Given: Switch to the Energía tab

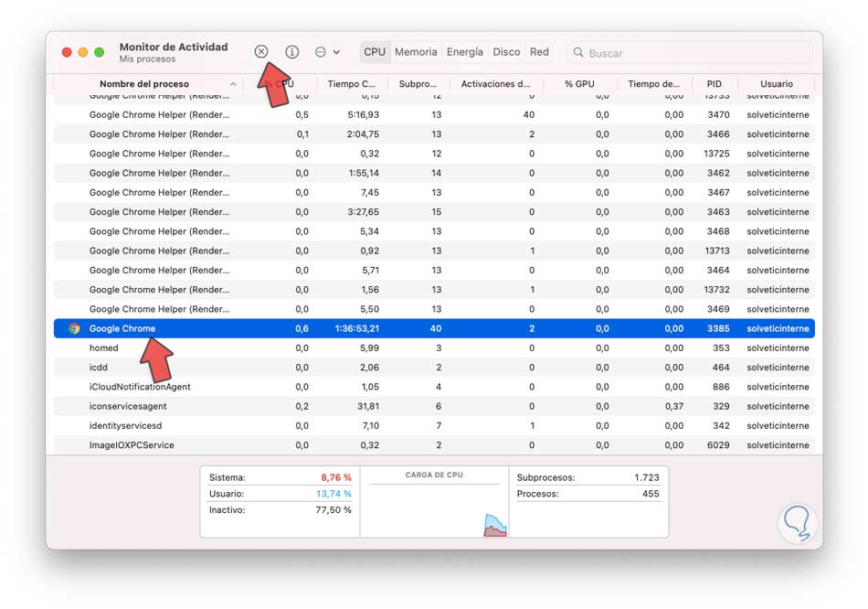Looking at the screenshot, I should point(464,51).
